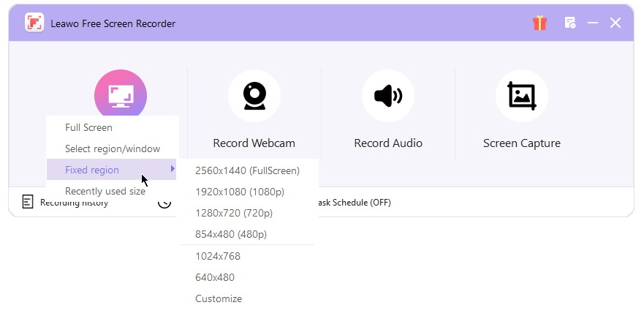644x316 pixels.
Task: Click the speaker audio icon
Action: 388,96
